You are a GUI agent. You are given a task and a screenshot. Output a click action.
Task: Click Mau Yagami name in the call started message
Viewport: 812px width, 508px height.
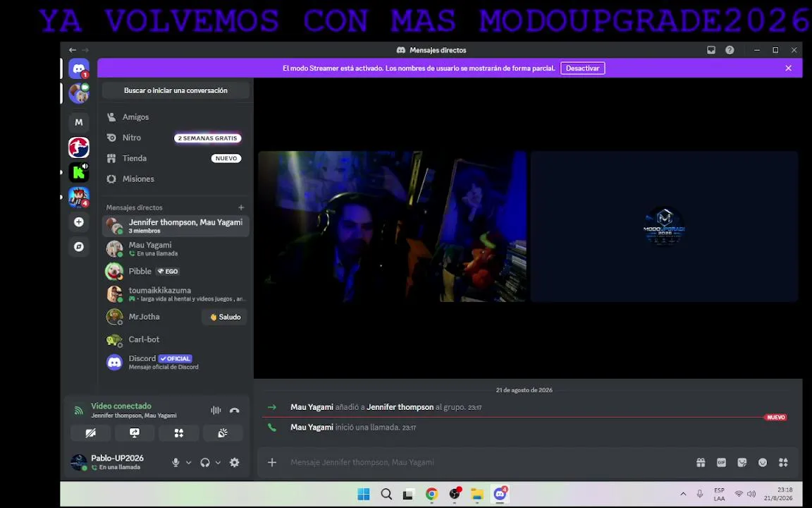312,427
